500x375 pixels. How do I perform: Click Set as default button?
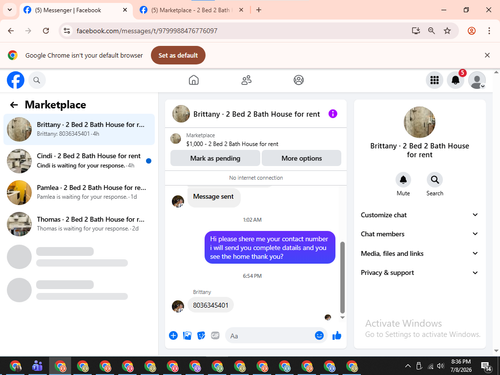(x=178, y=55)
